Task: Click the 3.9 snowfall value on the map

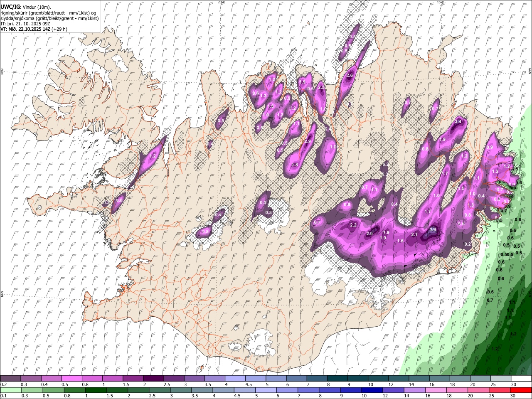Action: click(433, 229)
